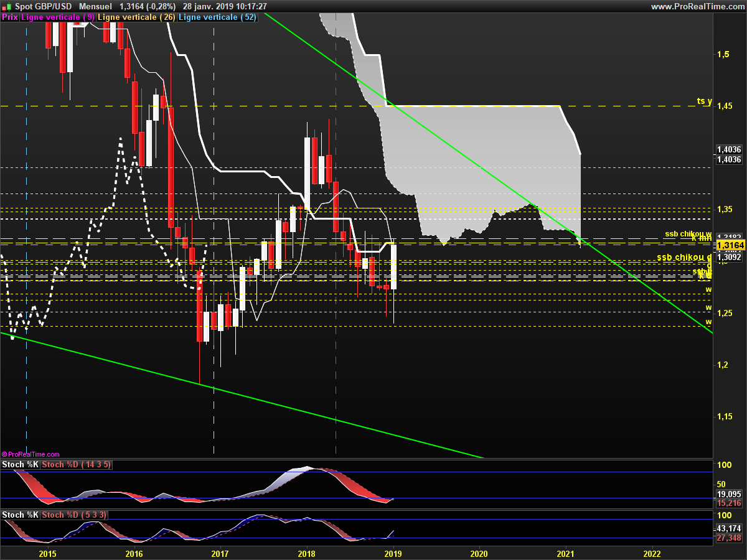Click the 1,3092 price tag on axis
The height and width of the screenshot is (560, 747).
(x=729, y=257)
